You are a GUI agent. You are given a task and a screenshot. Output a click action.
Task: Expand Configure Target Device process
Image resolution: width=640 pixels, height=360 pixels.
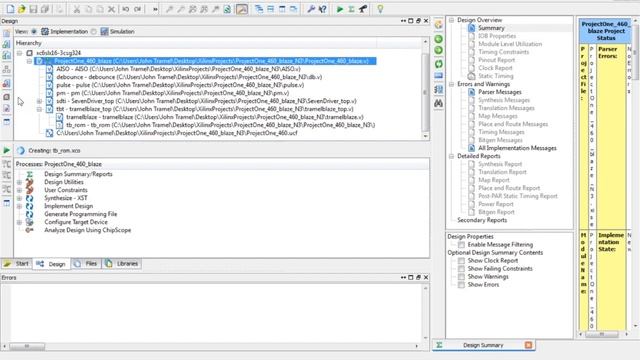[x=19, y=222]
